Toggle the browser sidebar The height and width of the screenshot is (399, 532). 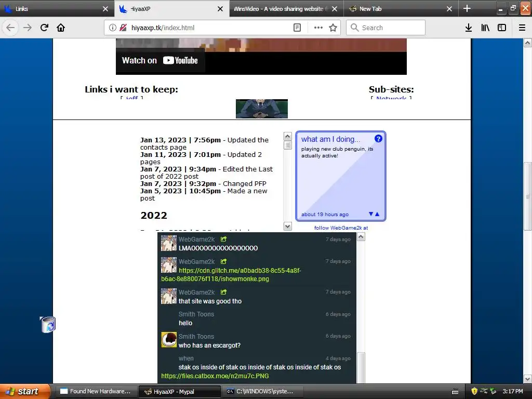pos(502,28)
